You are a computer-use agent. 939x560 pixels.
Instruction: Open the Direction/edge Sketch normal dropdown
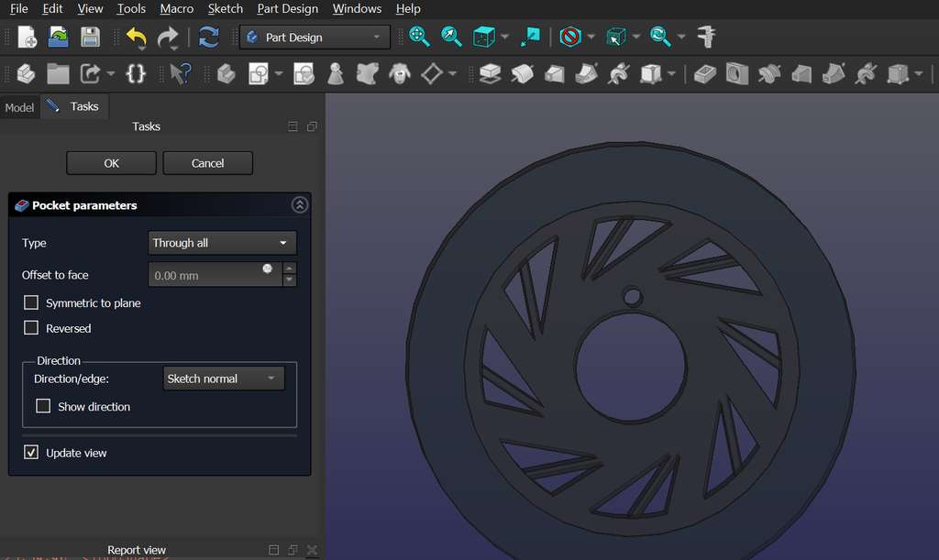tap(223, 379)
